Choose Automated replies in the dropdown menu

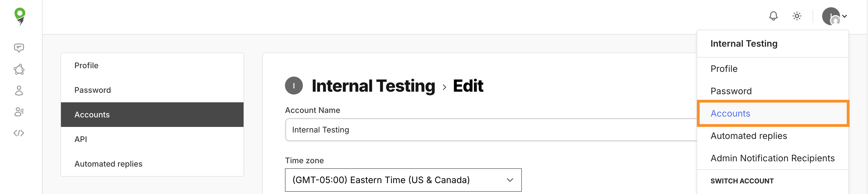749,136
